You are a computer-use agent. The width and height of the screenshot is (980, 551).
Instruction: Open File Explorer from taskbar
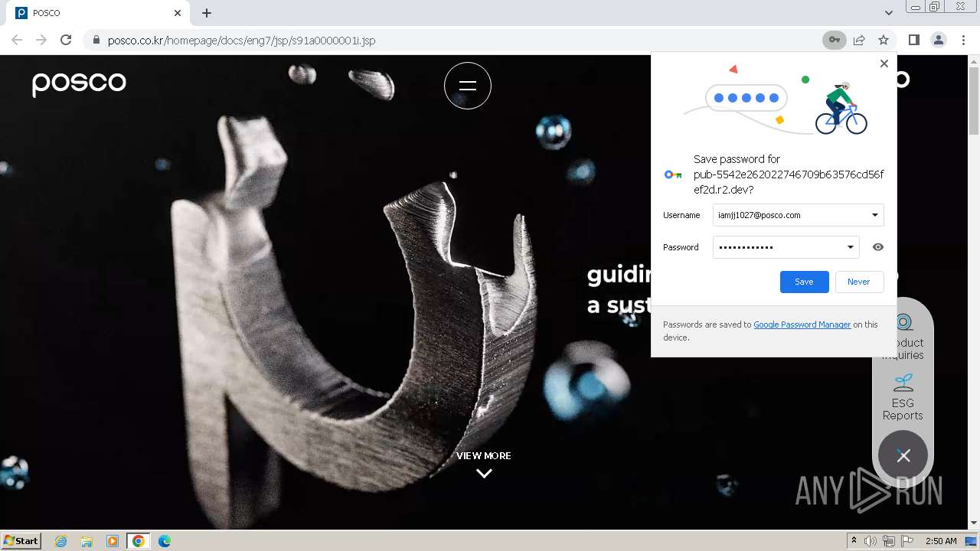click(87, 541)
